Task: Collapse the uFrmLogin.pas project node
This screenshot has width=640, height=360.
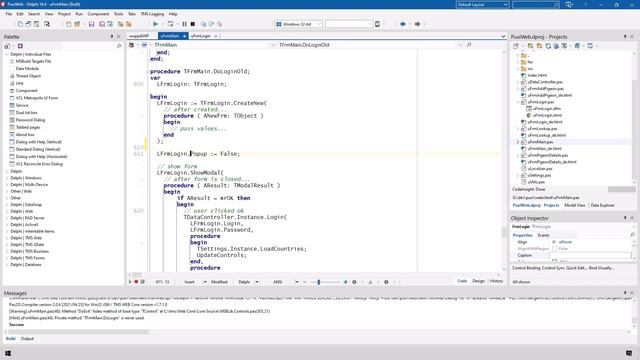Action: (518, 102)
